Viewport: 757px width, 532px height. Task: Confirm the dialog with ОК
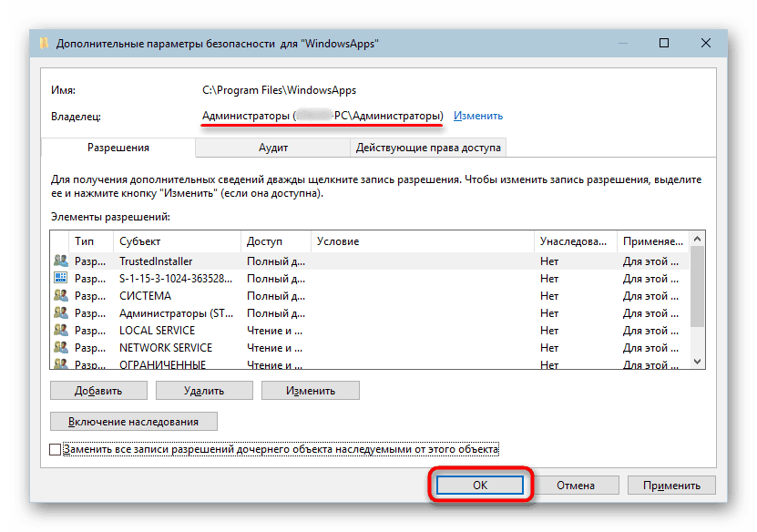pyautogui.click(x=480, y=485)
